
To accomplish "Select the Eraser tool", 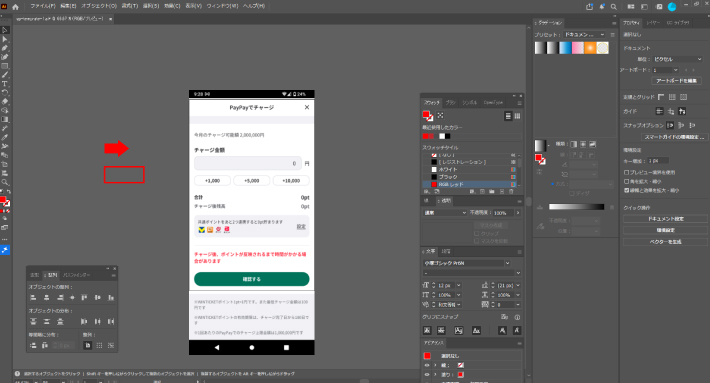I will click(x=5, y=101).
